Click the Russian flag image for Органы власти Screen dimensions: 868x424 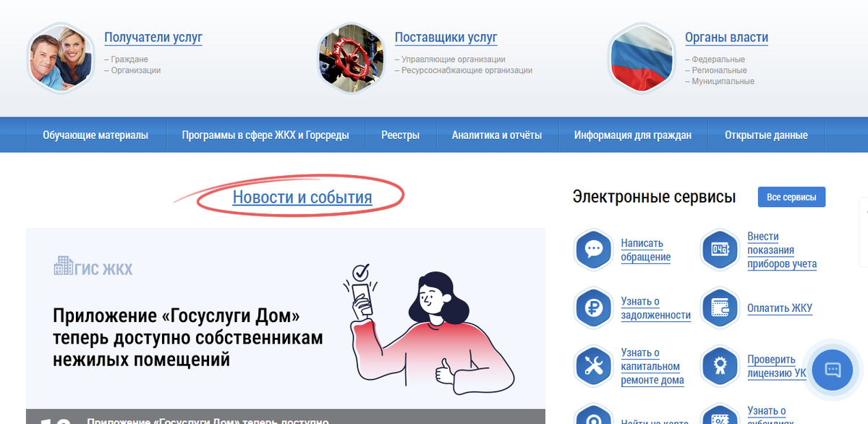642,57
